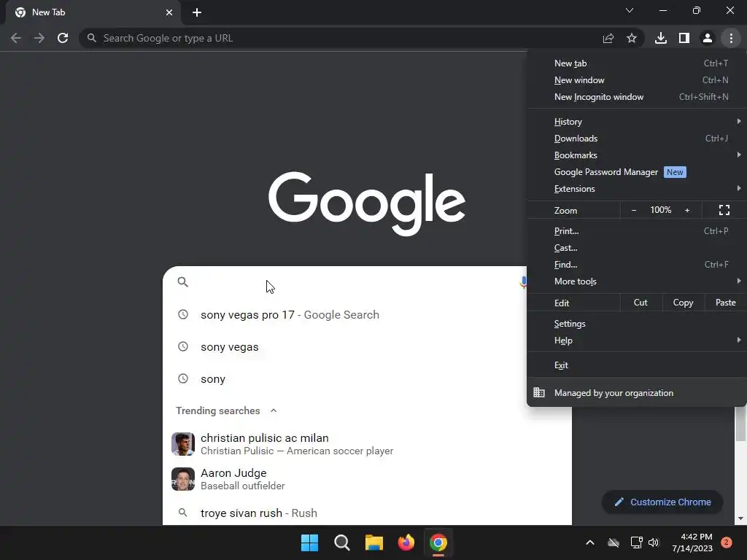Choose New window menu item
The image size is (747, 560).
[x=636, y=80]
